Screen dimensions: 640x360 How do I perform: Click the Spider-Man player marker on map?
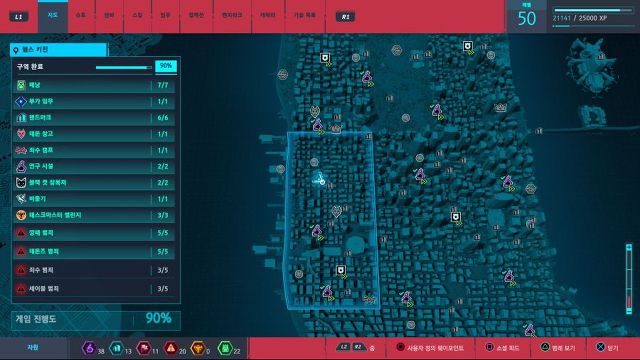[x=319, y=179]
